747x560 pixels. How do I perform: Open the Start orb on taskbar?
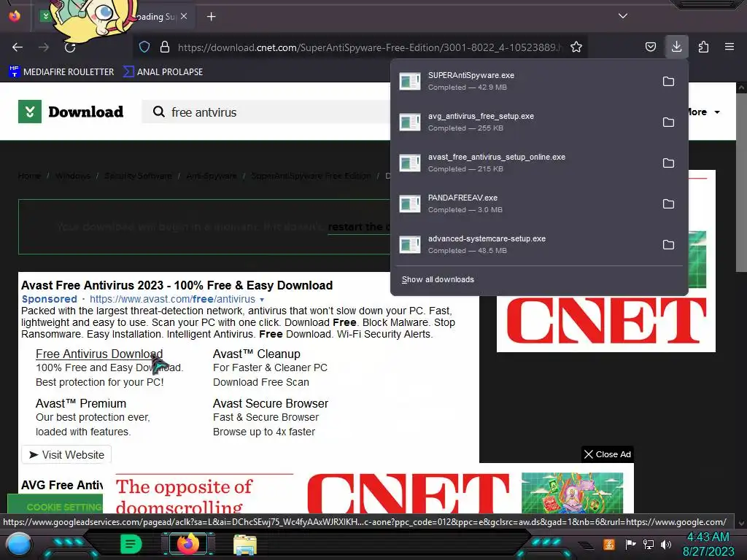click(x=19, y=544)
